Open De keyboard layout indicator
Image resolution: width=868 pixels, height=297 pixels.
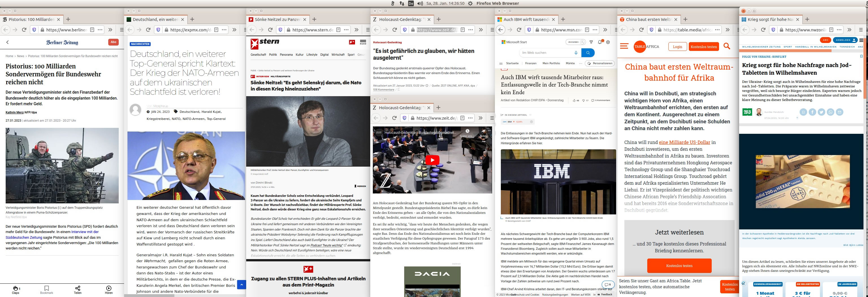[411, 3]
